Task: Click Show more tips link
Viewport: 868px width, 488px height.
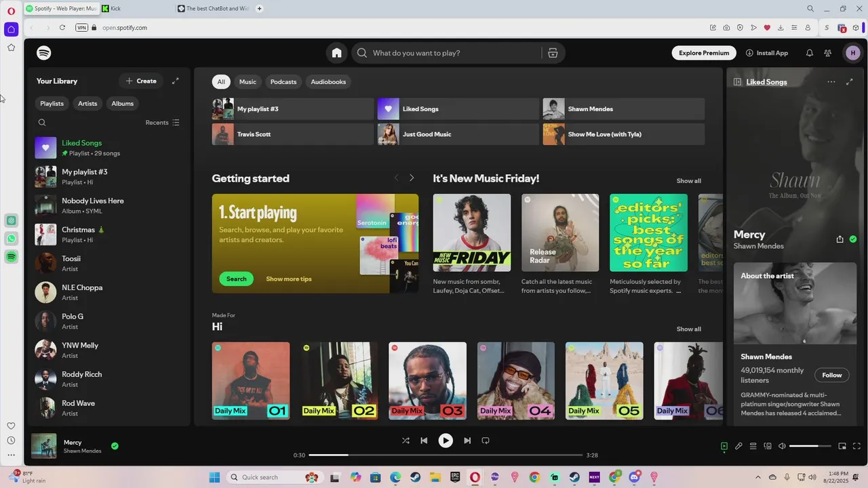Action: tap(289, 279)
